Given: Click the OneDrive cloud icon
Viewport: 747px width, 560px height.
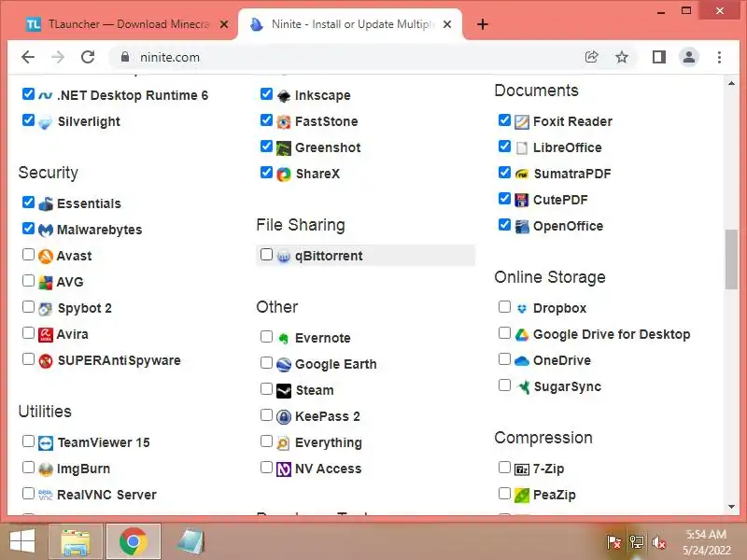Looking at the screenshot, I should click(522, 361).
